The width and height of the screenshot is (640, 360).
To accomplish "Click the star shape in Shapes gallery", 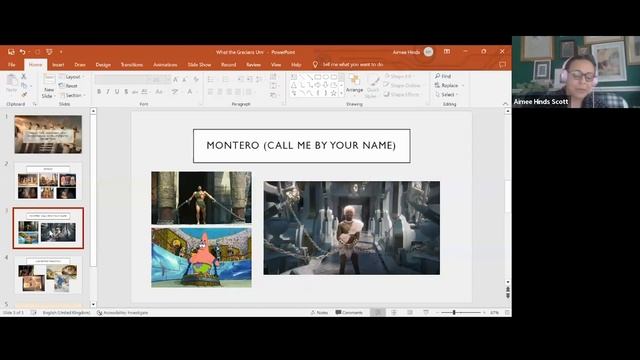I will (x=333, y=93).
